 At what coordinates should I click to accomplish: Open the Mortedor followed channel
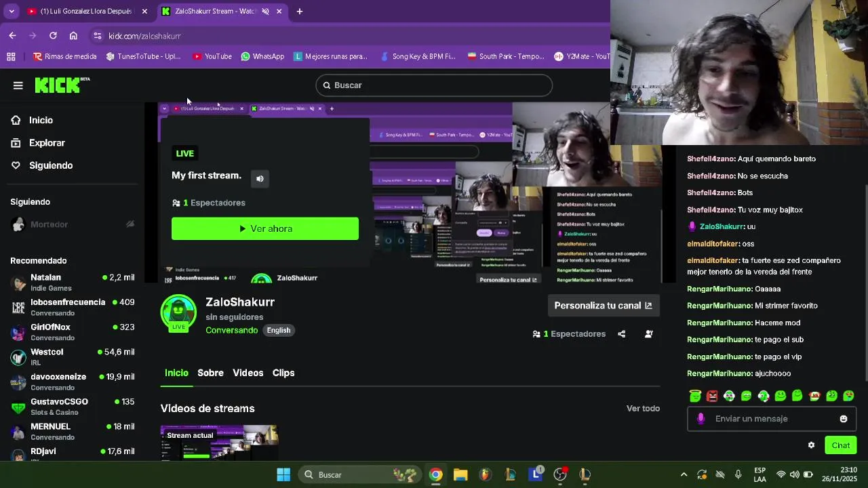(72, 224)
